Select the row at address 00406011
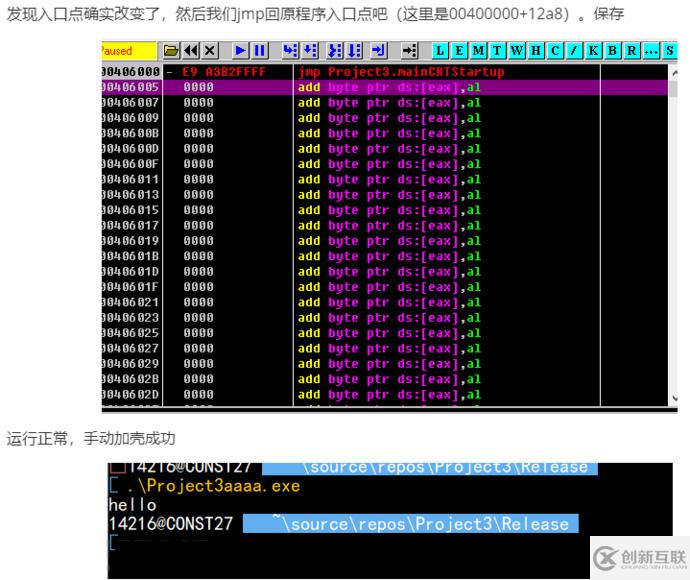 (385, 180)
